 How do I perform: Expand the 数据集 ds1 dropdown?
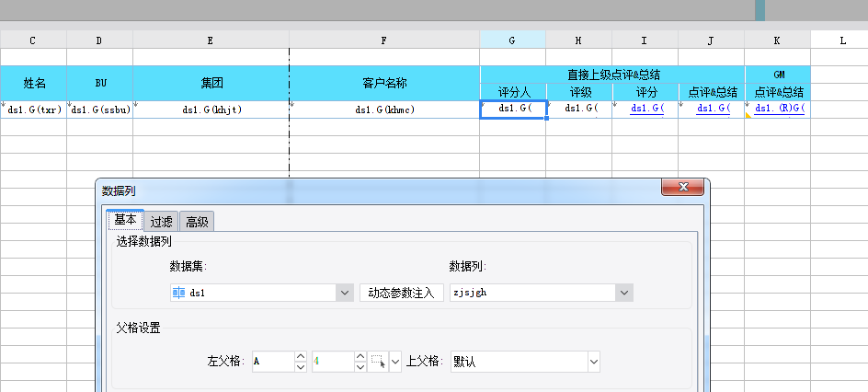[345, 293]
